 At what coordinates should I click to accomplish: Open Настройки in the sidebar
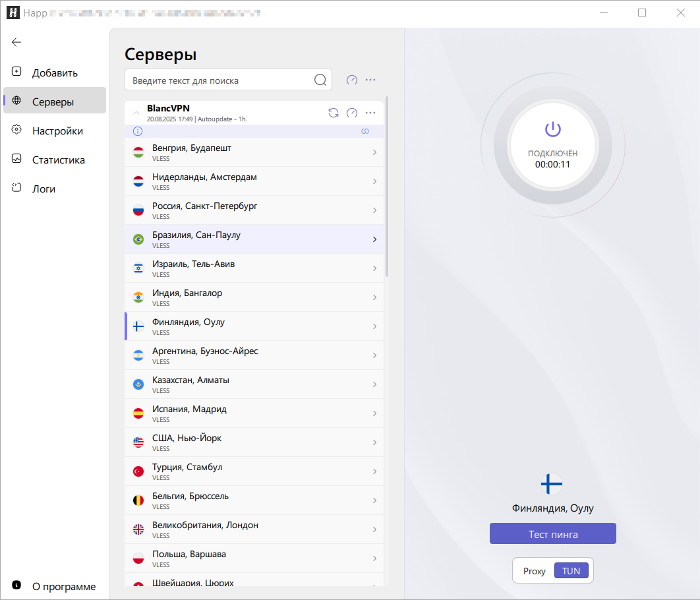[57, 131]
